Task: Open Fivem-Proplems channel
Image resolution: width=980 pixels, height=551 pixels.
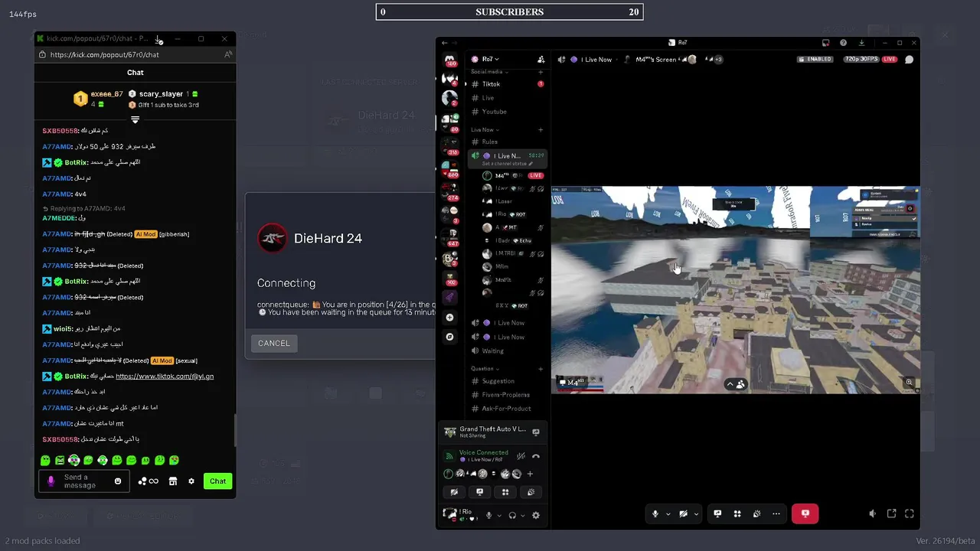Action: click(x=505, y=395)
